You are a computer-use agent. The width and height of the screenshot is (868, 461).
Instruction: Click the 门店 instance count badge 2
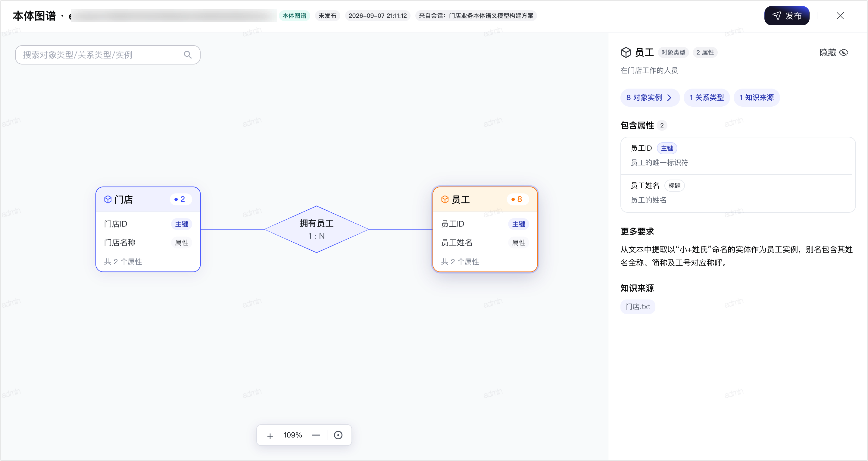click(180, 199)
